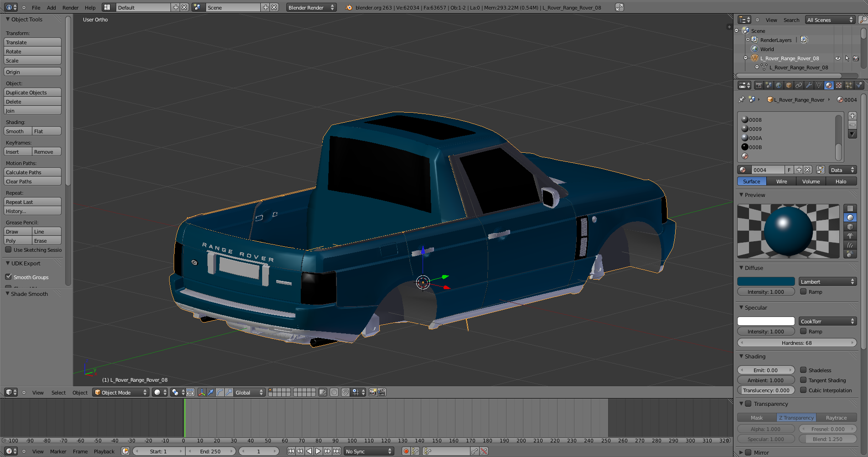
Task: Toggle Smooth Groups checkbox
Action: 8,277
